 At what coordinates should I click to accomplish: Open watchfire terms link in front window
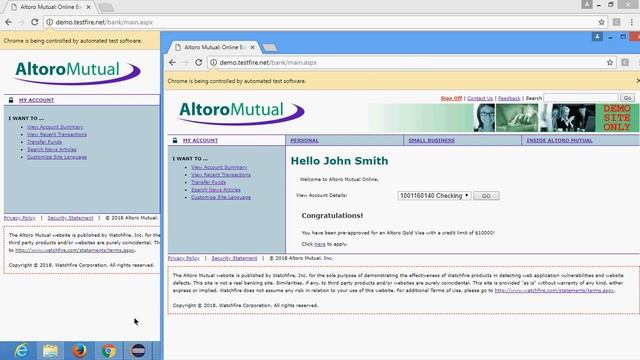(x=554, y=291)
